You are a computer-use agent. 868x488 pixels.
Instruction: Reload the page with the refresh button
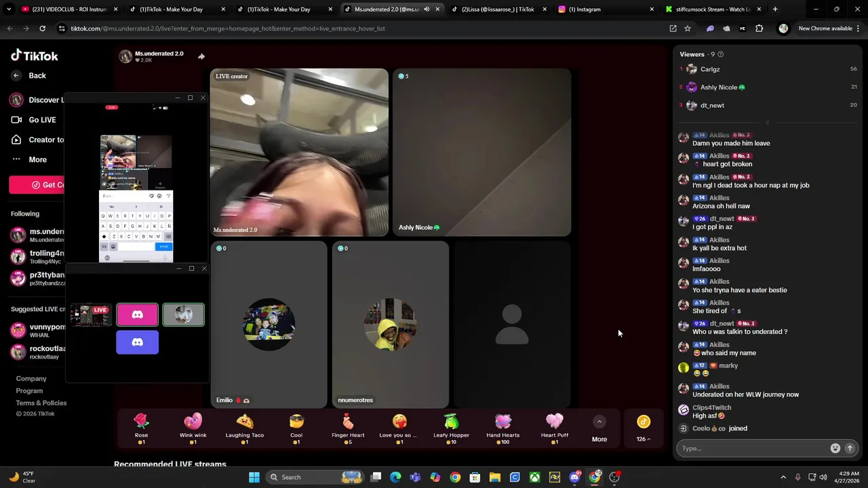42,28
